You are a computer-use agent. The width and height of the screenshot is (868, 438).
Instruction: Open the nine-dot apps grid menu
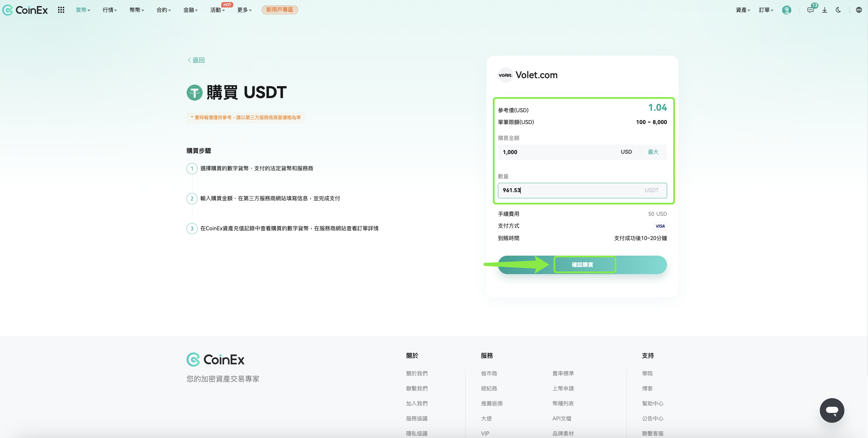coord(61,10)
